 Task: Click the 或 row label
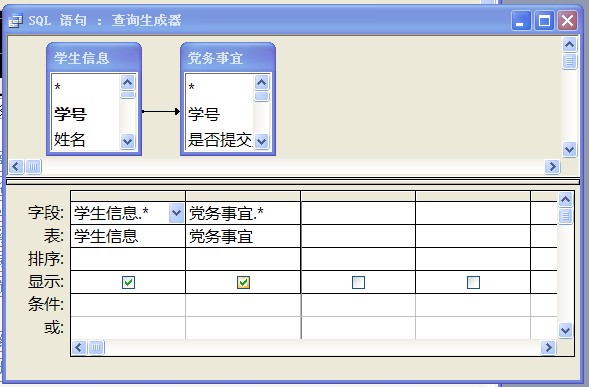[54, 328]
